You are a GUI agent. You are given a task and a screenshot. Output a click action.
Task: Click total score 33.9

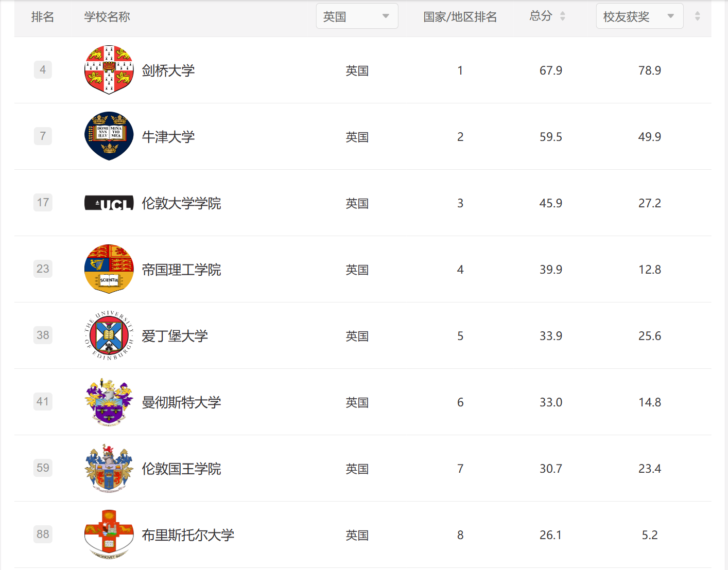(551, 336)
